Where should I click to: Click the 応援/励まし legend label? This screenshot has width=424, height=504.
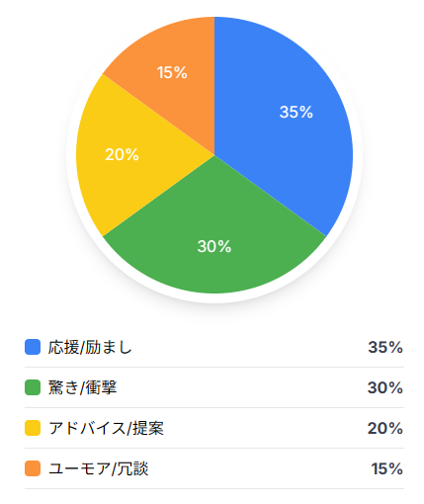pos(90,347)
